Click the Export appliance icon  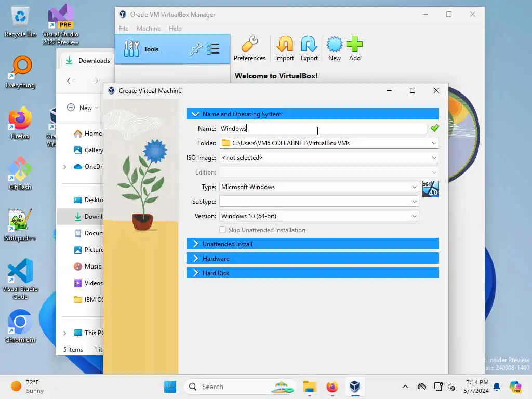(x=309, y=48)
